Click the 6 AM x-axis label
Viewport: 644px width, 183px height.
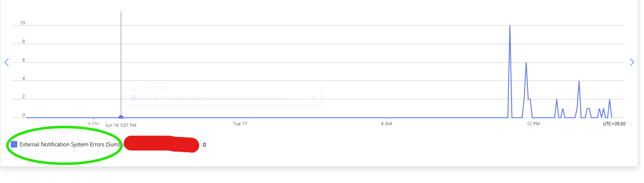tap(386, 124)
